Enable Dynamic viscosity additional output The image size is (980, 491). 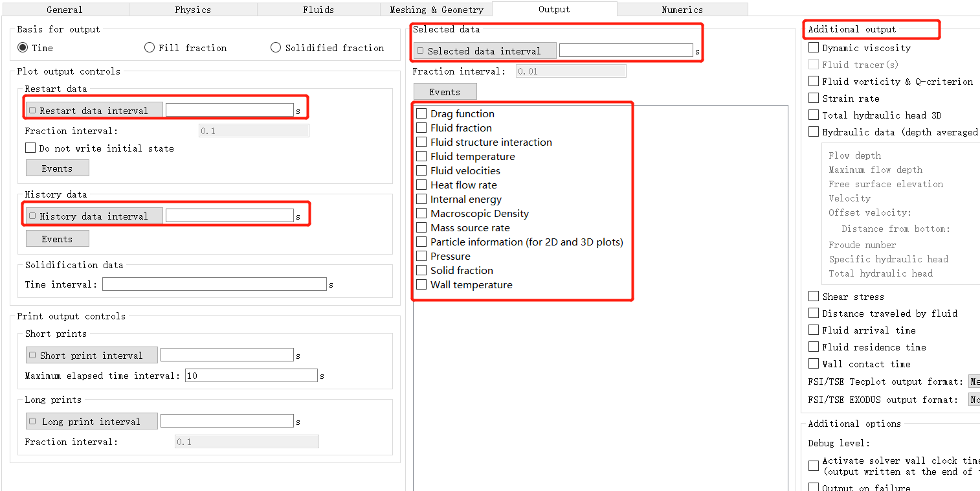(x=814, y=48)
